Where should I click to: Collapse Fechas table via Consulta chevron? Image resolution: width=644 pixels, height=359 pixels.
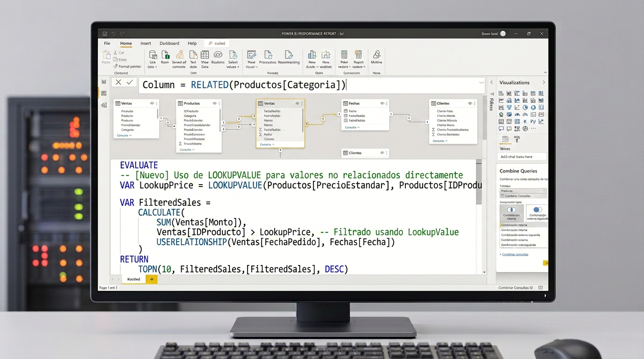(352, 127)
